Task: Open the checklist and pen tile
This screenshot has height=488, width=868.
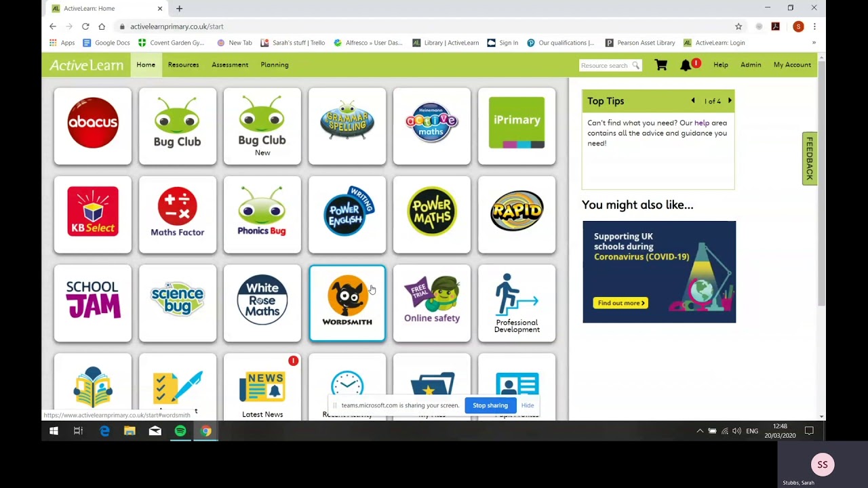Action: [178, 387]
